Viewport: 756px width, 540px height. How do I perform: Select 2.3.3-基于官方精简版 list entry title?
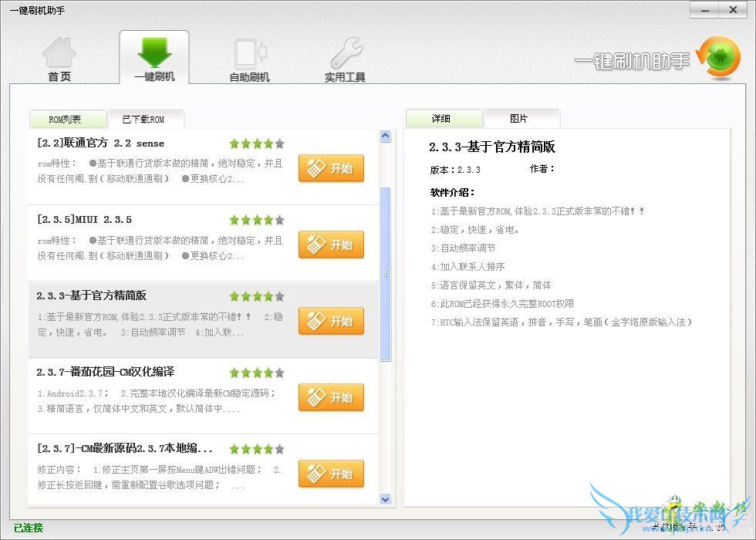pos(91,295)
